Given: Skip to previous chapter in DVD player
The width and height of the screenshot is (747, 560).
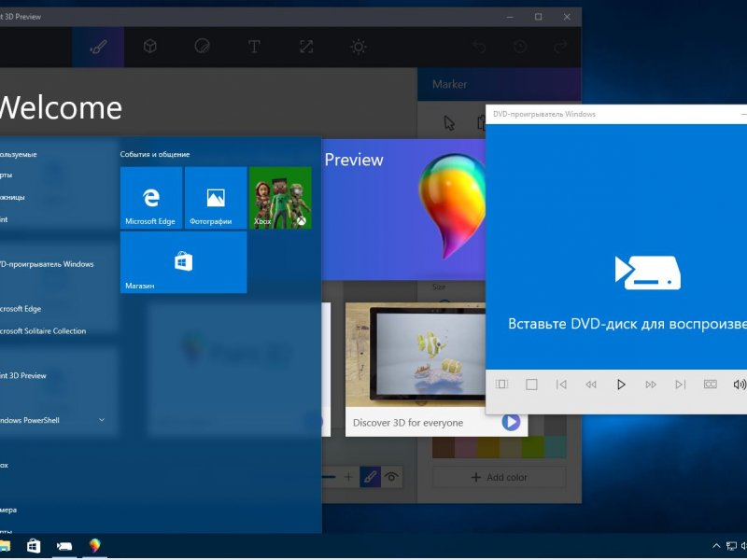Looking at the screenshot, I should [x=561, y=385].
